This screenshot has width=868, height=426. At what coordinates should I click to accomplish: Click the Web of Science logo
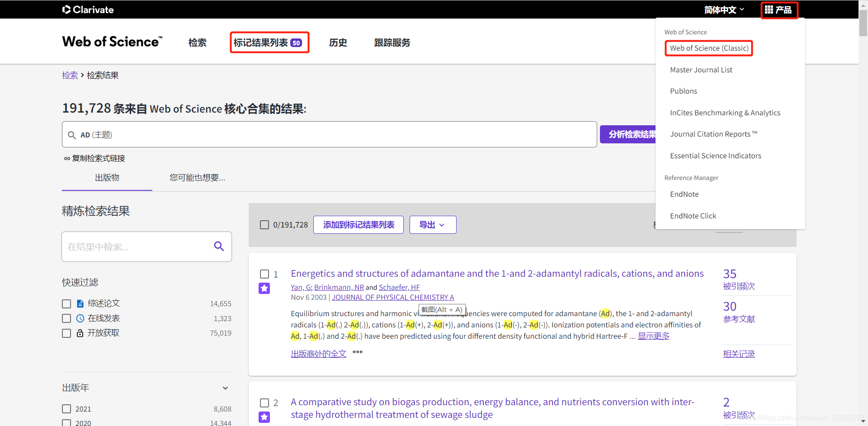[112, 42]
